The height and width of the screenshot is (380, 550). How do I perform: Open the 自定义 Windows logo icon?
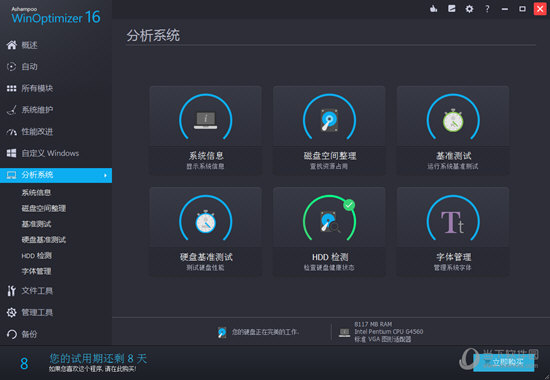coord(12,153)
